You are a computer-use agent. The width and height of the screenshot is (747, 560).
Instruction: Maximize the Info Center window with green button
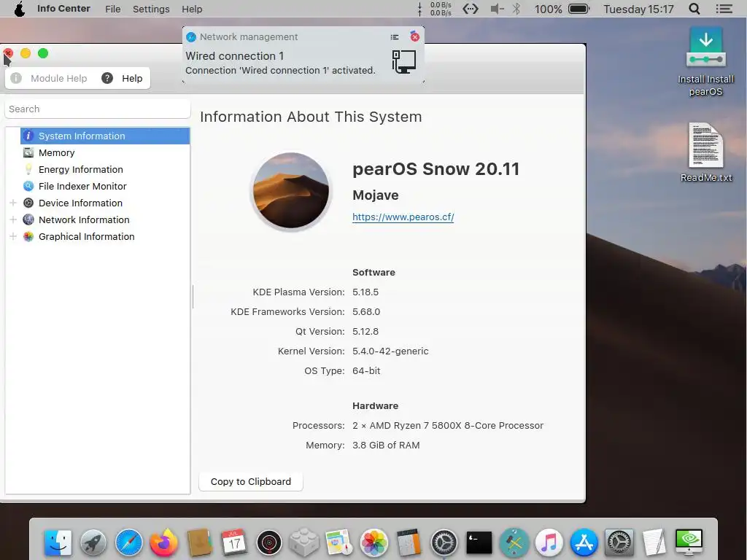[43, 53]
